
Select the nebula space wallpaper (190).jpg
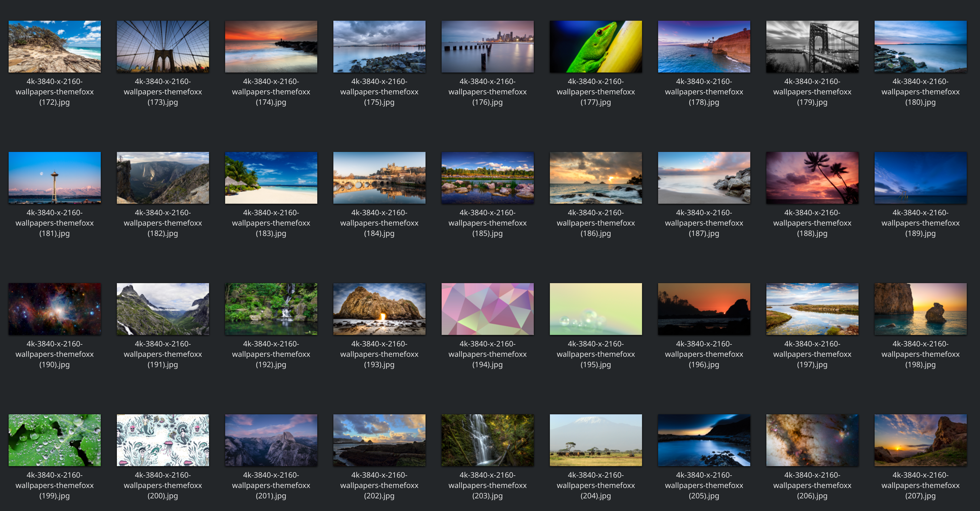[x=54, y=309]
